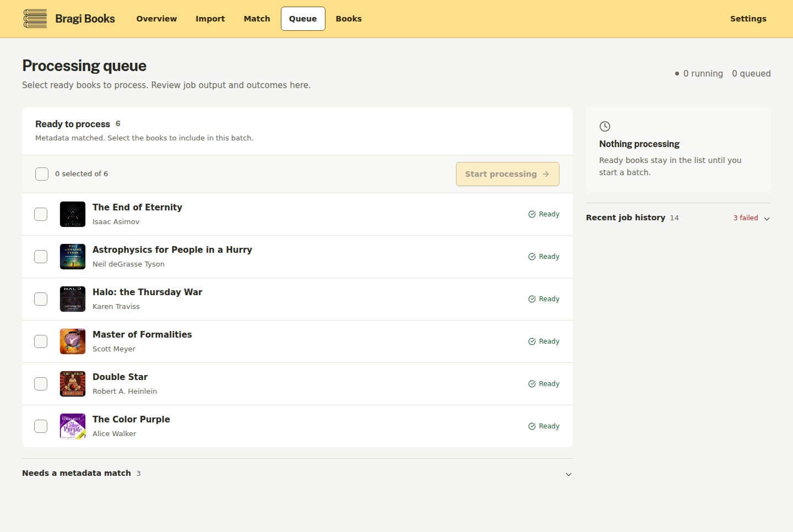Click the Master of Formalities title
Screen dimensions: 793x532
pos(142,334)
